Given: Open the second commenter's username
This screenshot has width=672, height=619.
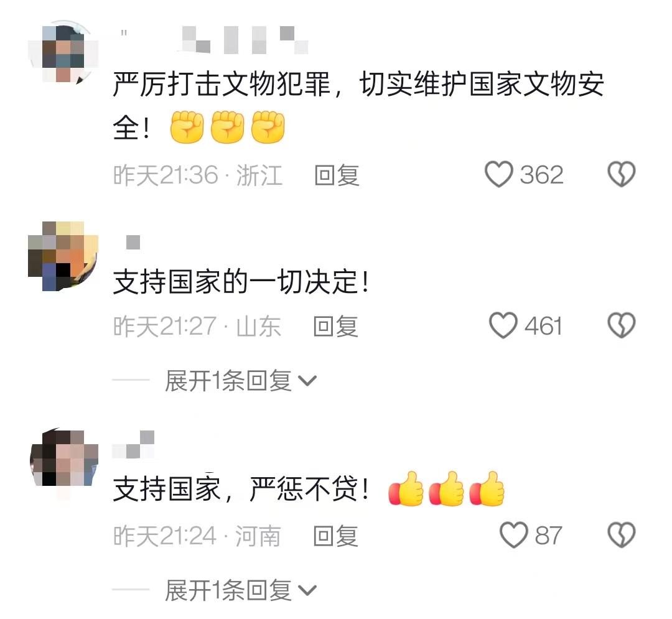Looking at the screenshot, I should click(133, 243).
